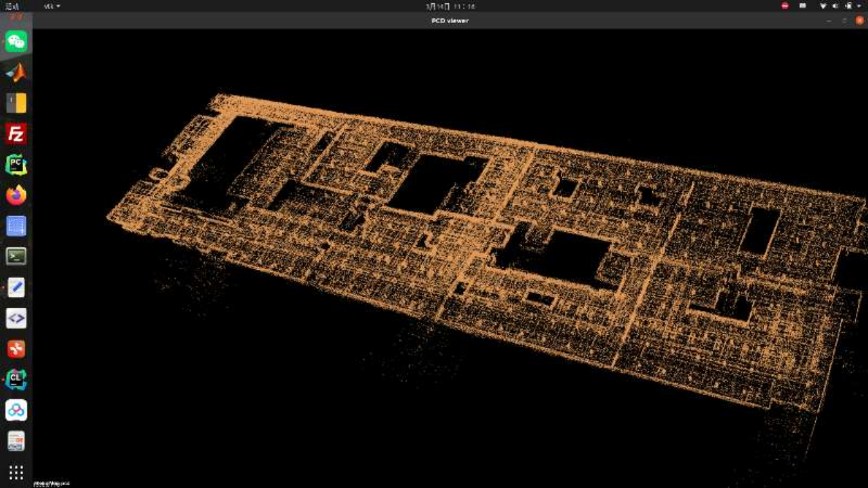Open the clock and calendar panel

[x=450, y=6]
